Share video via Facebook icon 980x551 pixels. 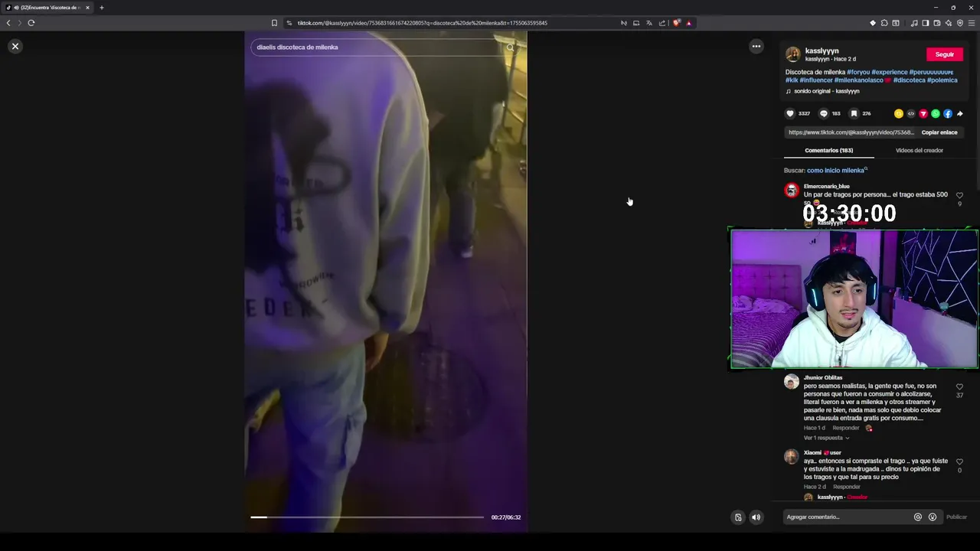click(948, 114)
